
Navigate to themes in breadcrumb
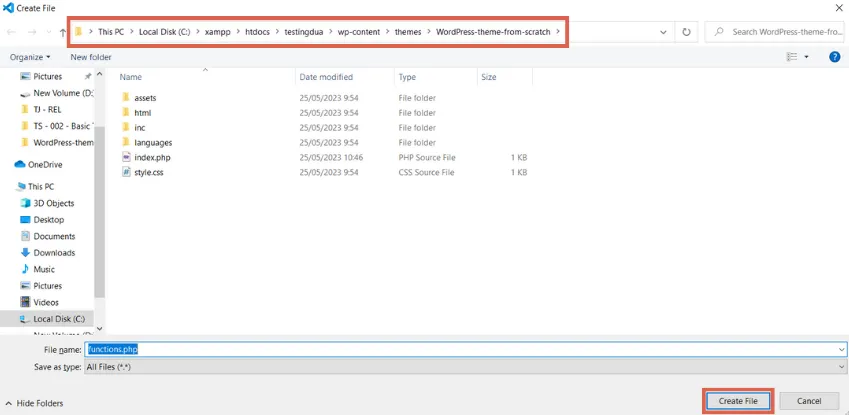click(x=408, y=32)
